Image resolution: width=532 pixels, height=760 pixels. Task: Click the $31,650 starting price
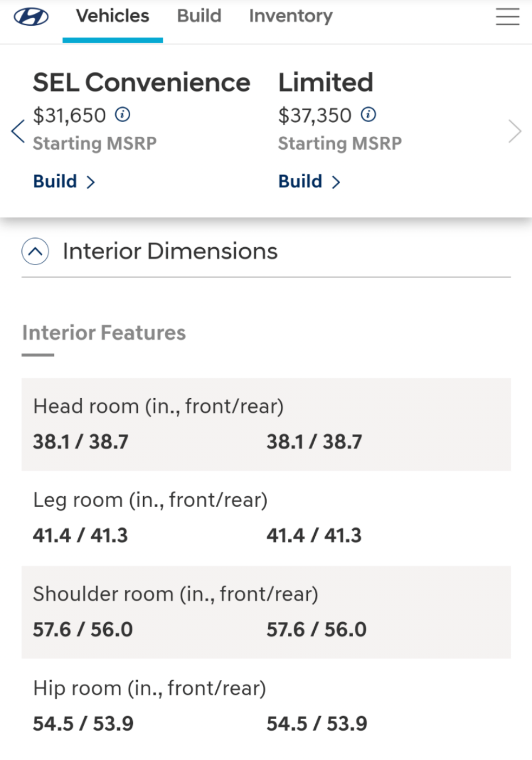69,115
